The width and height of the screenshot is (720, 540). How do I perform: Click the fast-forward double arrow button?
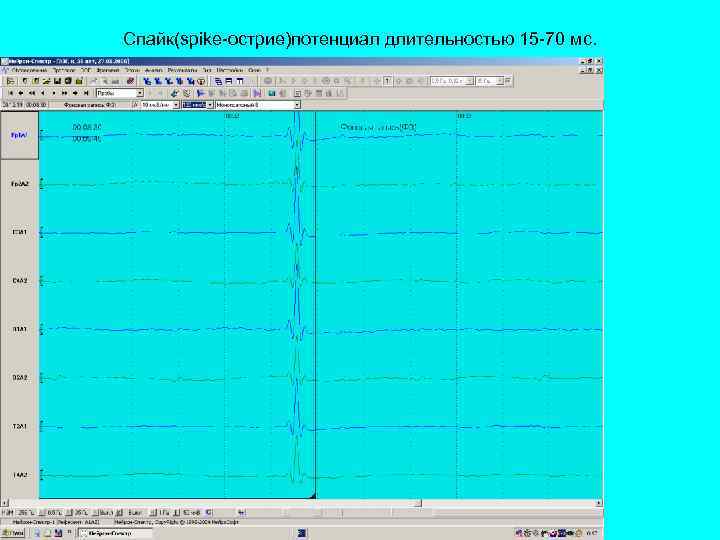coord(64,93)
